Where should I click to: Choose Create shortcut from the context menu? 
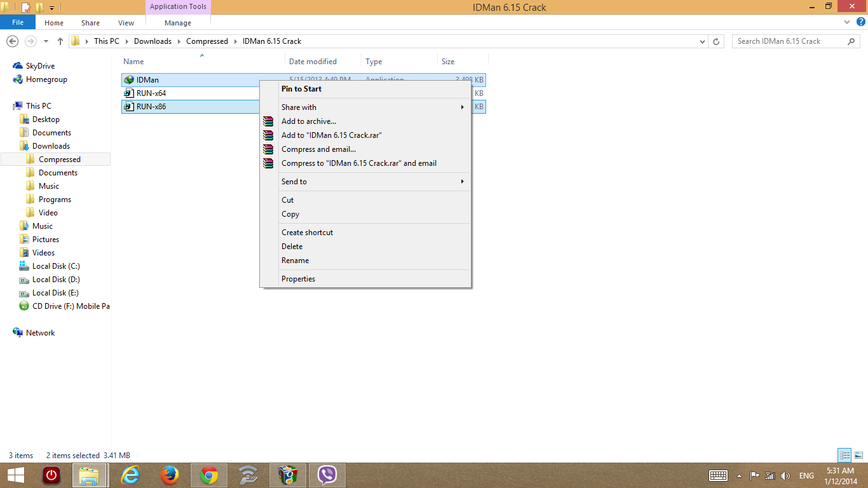[365, 233]
